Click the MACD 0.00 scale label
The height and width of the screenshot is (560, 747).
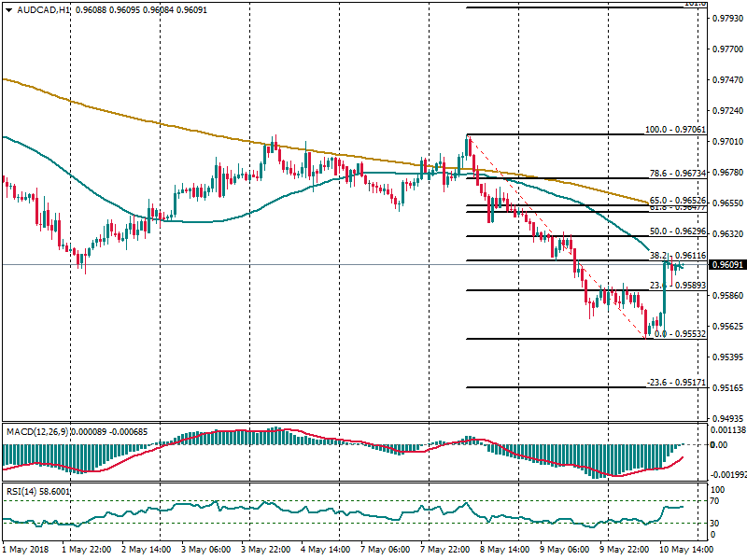coord(718,445)
